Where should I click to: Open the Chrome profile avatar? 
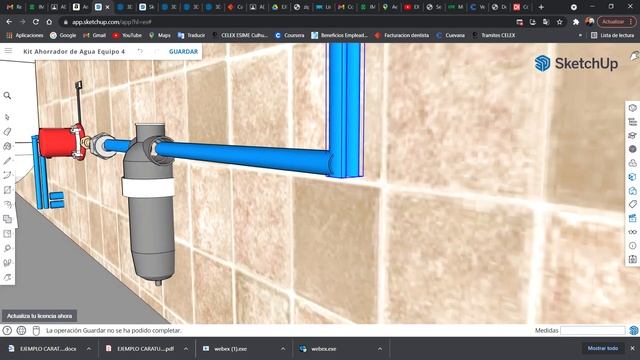click(589, 22)
